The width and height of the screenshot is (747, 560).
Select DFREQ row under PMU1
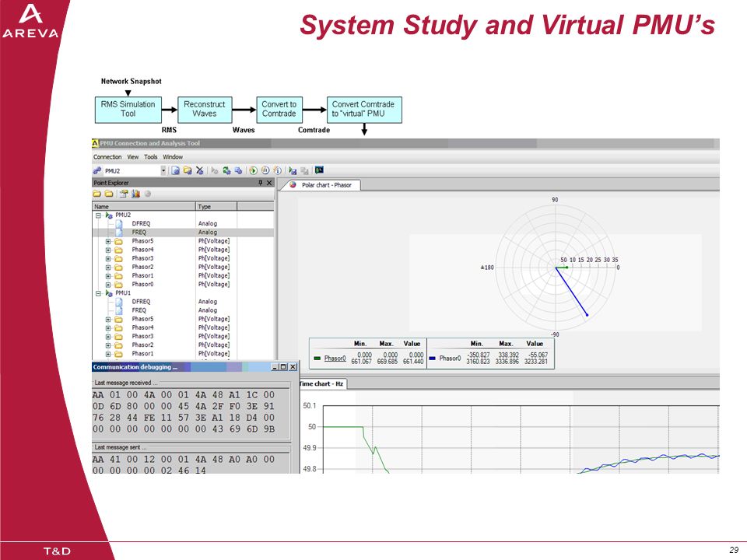pos(183,302)
